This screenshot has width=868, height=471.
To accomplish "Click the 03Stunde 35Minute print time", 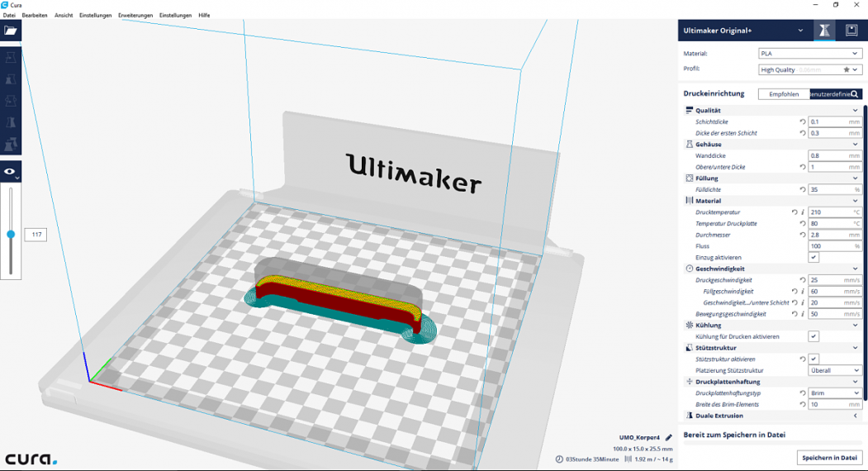I will [x=592, y=459].
